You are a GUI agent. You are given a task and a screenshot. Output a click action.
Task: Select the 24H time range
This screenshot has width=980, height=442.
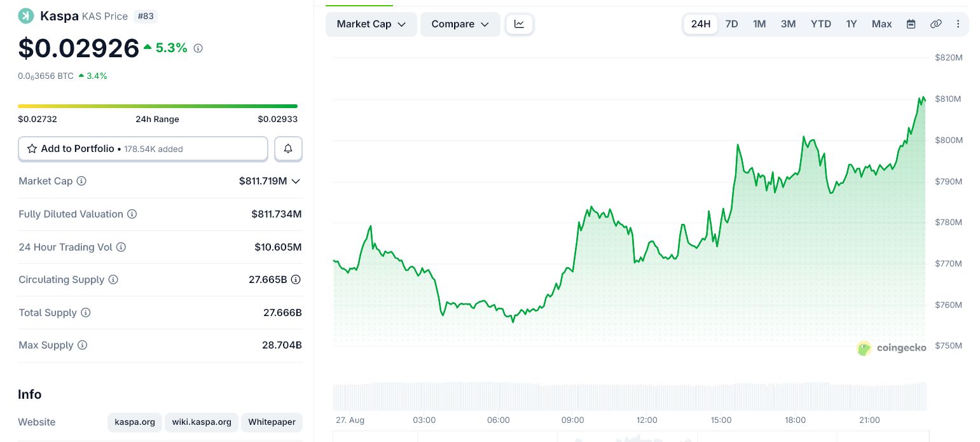(701, 24)
